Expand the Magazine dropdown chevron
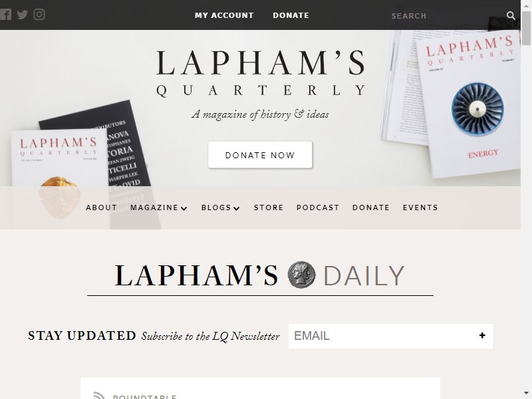This screenshot has height=399, width=532. coord(184,208)
